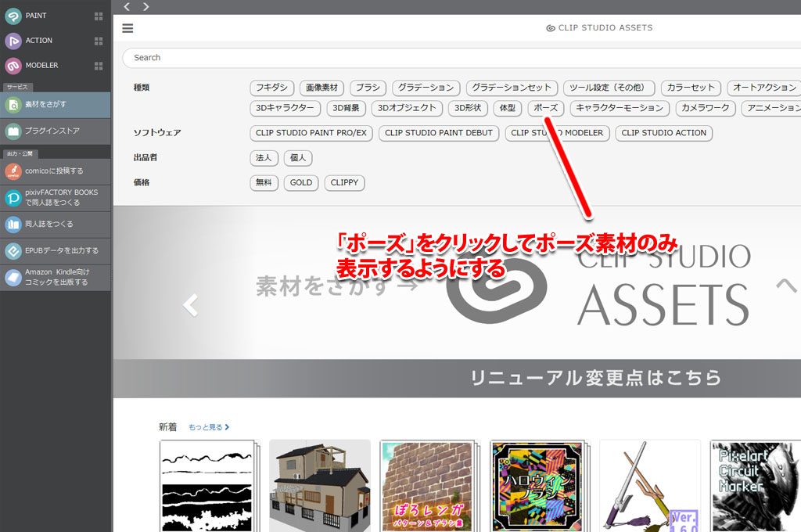Open the Japanese house 3D asset thumbnail
Screen dimensions: 801x532
click(x=319, y=485)
